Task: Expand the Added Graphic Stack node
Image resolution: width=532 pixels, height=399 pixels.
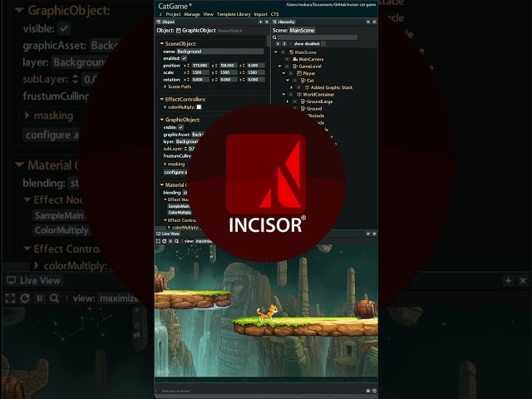Action: [292, 87]
